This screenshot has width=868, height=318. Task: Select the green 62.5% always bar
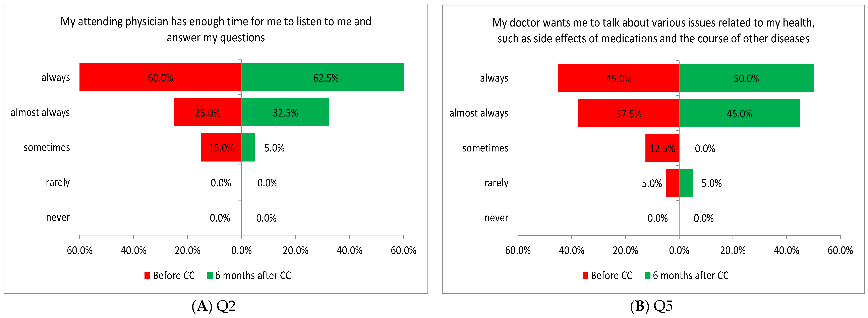(x=371, y=77)
